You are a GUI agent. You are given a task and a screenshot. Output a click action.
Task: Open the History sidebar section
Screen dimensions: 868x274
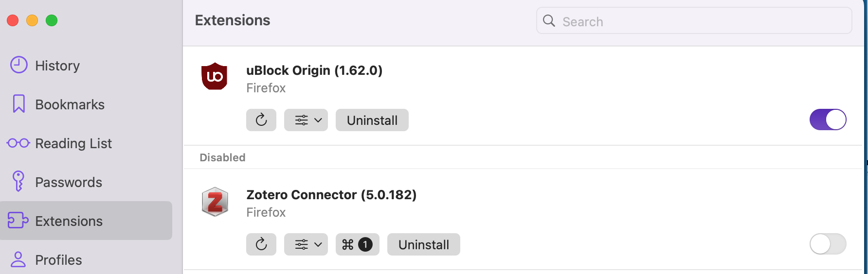click(x=57, y=66)
